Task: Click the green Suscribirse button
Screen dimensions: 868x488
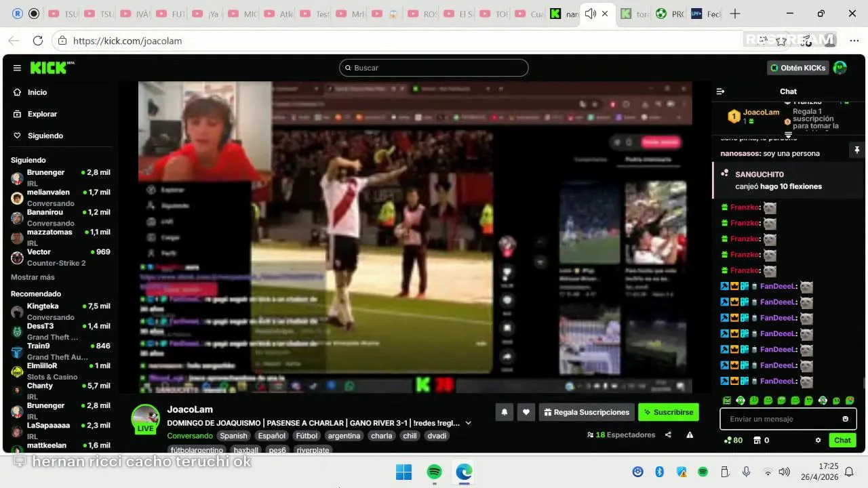Action: coord(668,412)
